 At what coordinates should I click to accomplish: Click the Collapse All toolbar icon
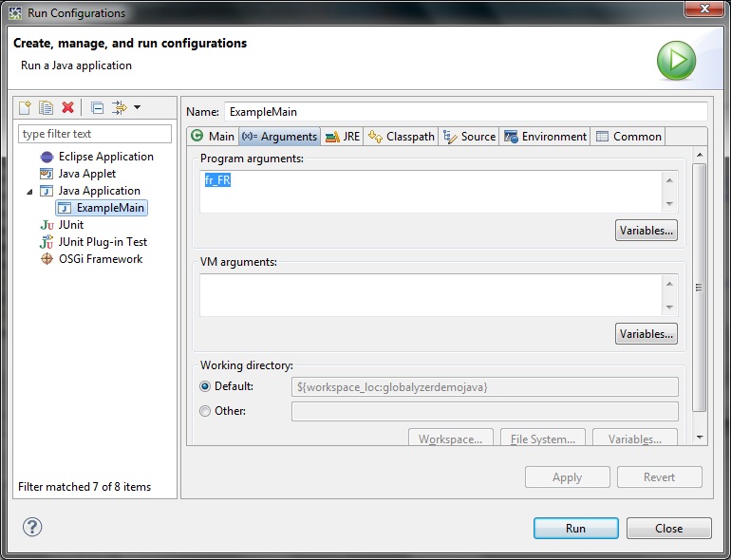pos(97,107)
